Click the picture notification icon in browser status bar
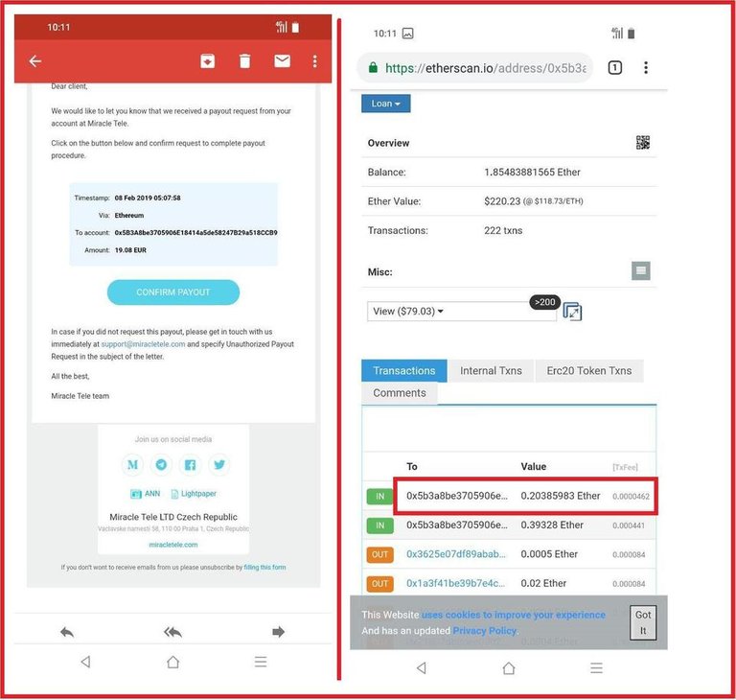The width and height of the screenshot is (736, 700). click(x=408, y=34)
